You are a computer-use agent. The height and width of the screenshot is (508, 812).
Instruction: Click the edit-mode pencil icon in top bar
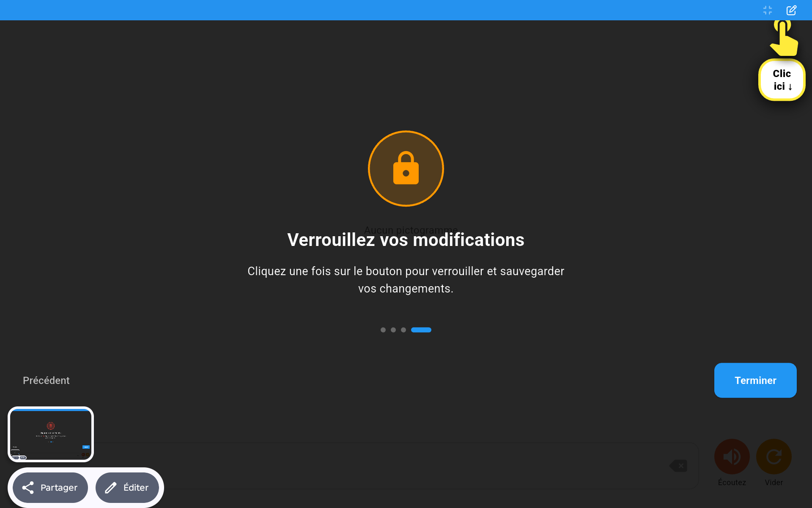[791, 10]
